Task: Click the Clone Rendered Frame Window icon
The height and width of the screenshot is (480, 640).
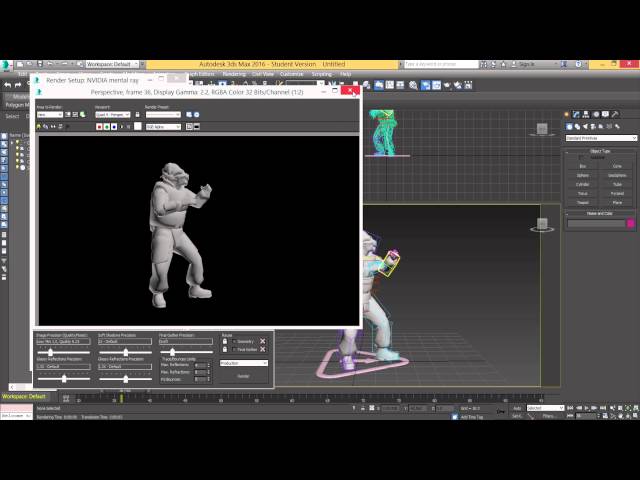Action: tap(53, 127)
